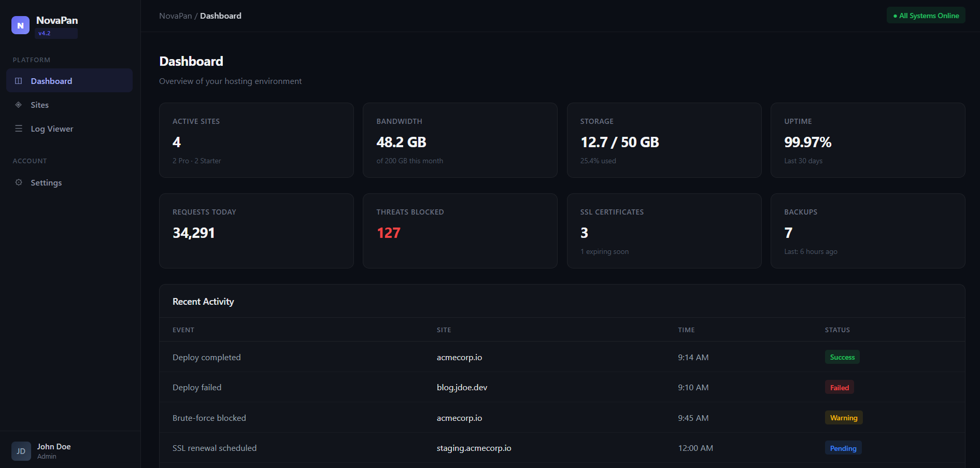Viewport: 980px width, 468px height.
Task: Click the Settings gear icon
Action: click(x=19, y=182)
